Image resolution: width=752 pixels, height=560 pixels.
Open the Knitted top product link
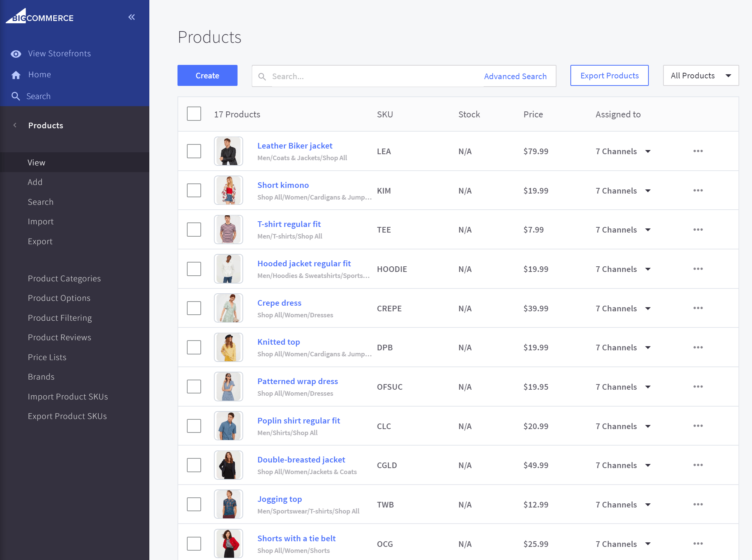(278, 342)
